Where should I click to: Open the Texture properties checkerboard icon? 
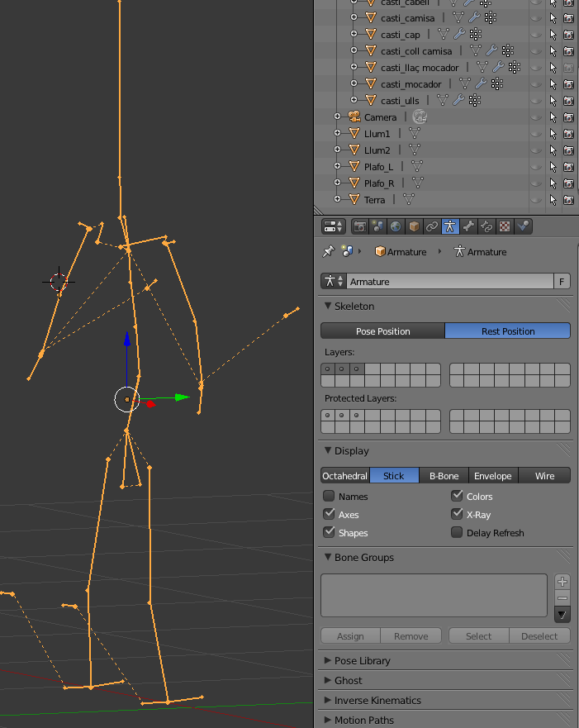click(x=505, y=226)
